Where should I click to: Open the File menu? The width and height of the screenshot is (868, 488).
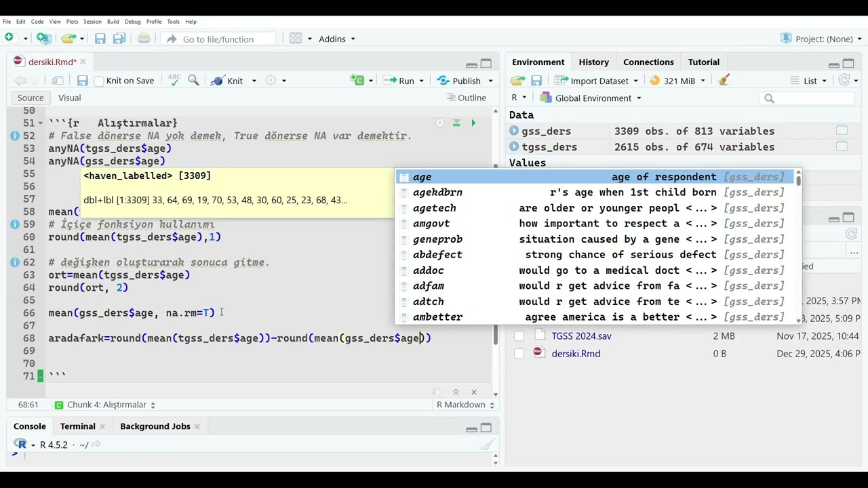pos(6,22)
